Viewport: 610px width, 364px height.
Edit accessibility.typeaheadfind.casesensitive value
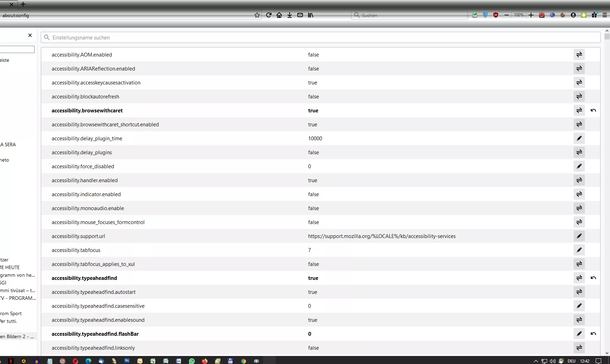click(x=579, y=306)
